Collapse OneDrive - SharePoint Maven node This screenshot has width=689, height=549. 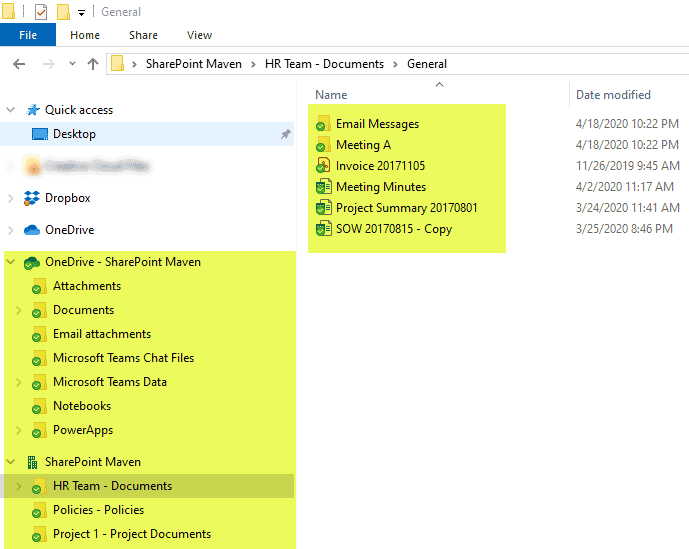11,262
